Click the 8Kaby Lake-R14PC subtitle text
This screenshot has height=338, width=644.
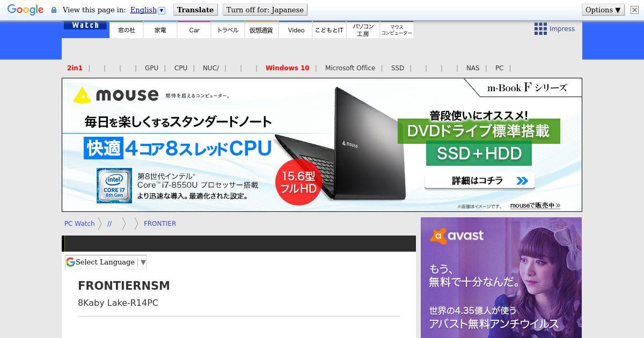[118, 303]
